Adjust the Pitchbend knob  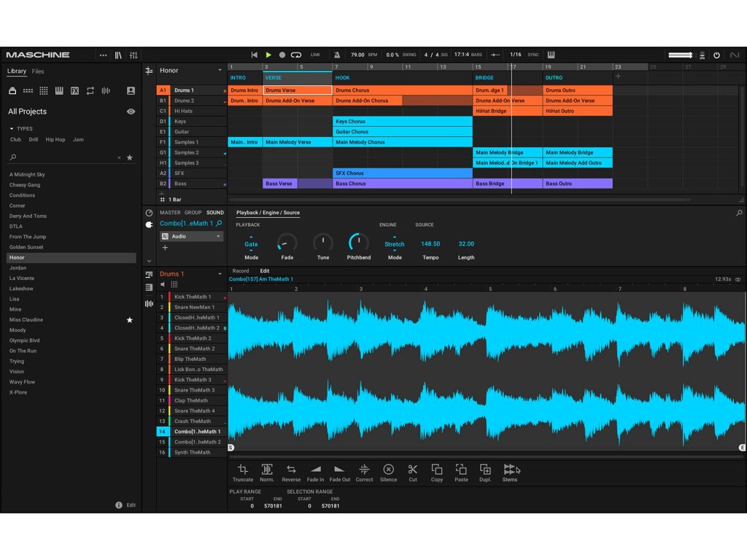(x=358, y=243)
